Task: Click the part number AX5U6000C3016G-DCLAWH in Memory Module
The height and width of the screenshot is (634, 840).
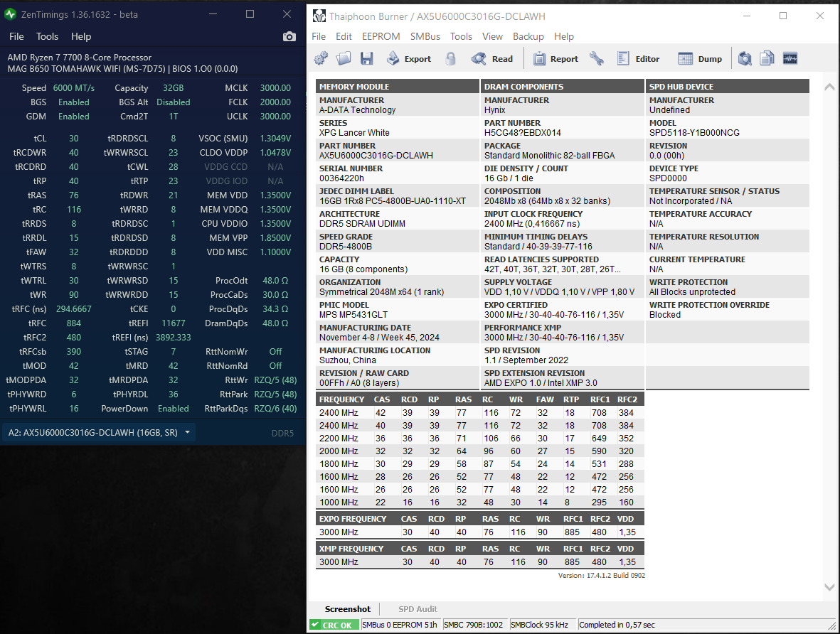Action: coord(376,155)
